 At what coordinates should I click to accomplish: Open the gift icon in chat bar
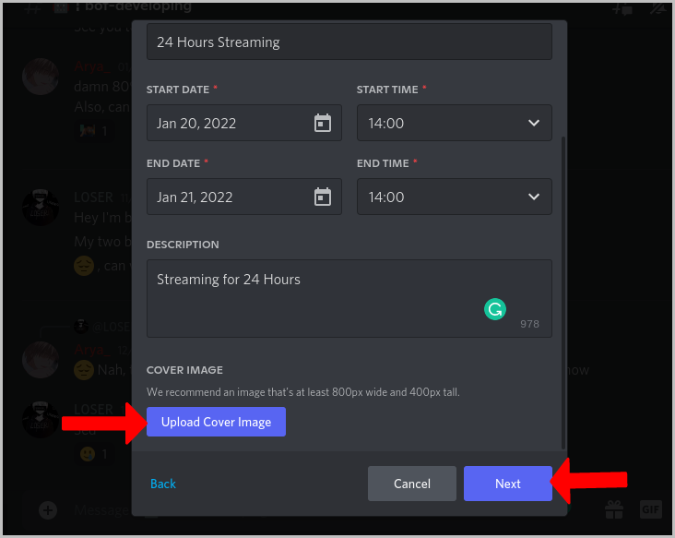614,510
